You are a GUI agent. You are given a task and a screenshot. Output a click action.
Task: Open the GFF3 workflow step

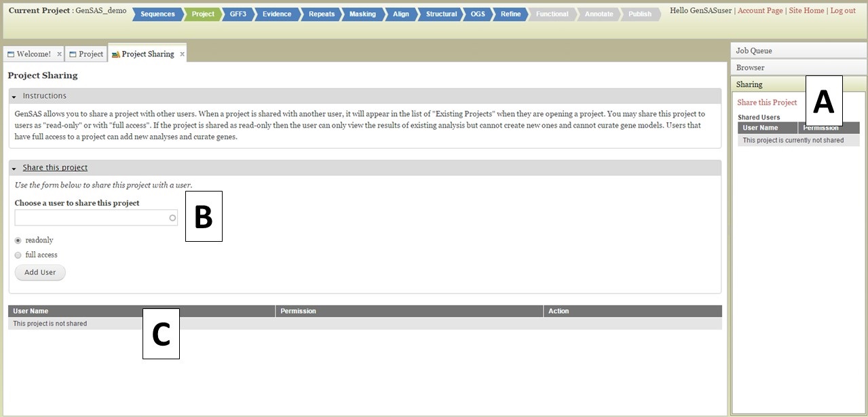[x=238, y=14]
